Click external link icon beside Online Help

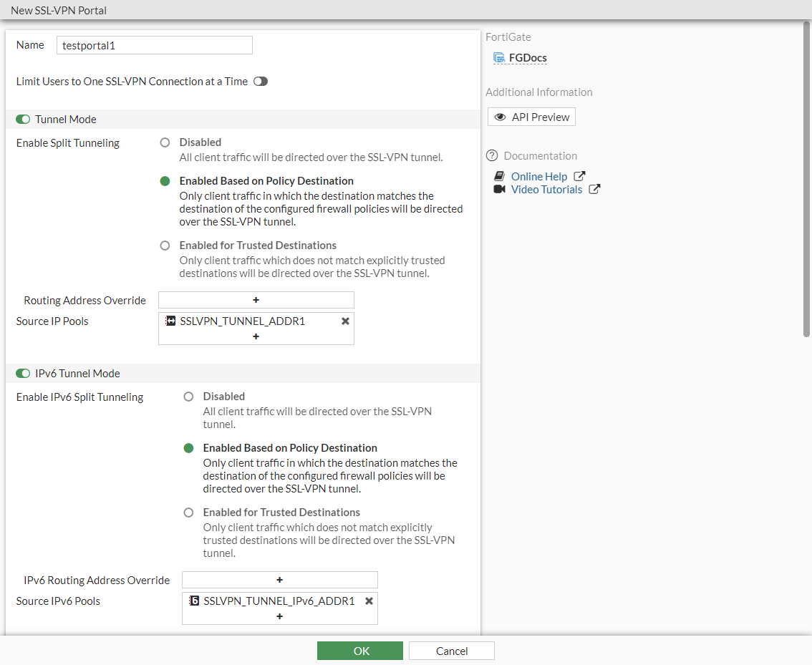pyautogui.click(x=580, y=176)
